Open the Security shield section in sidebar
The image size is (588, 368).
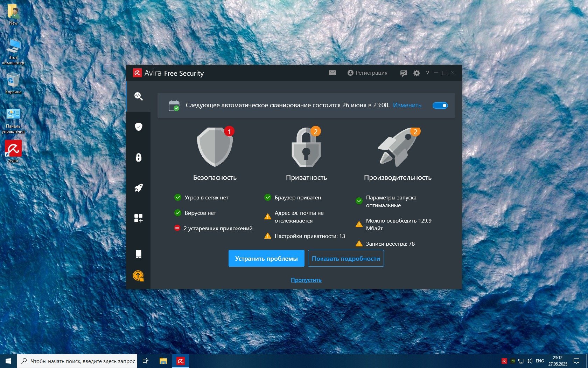(139, 127)
